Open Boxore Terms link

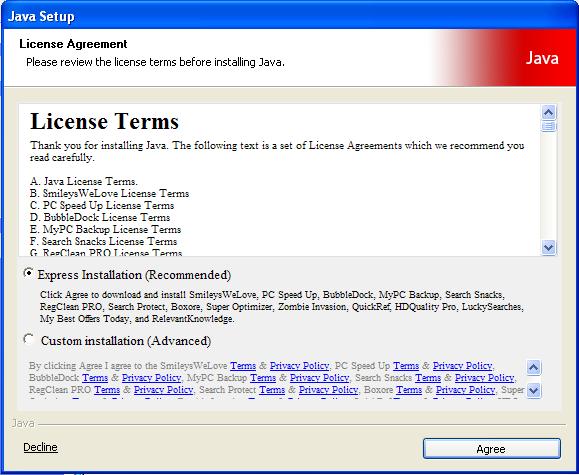coord(409,390)
